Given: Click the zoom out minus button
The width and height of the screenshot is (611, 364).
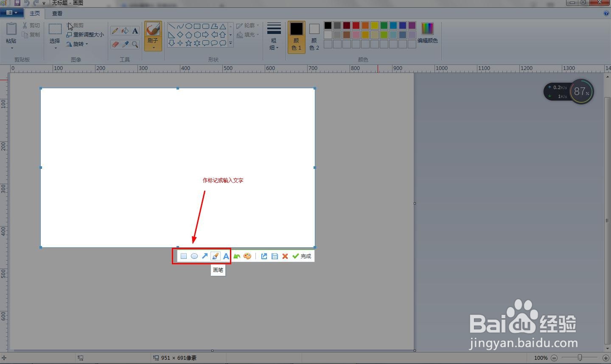Looking at the screenshot, I should point(554,358).
